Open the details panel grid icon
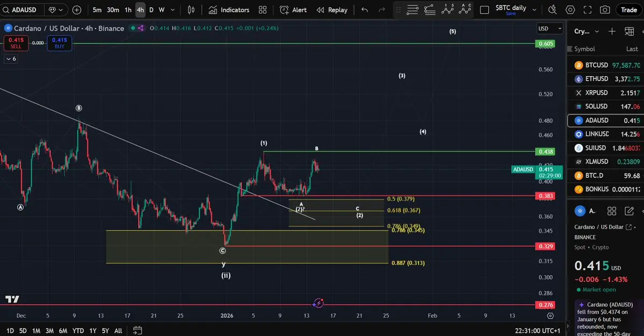 [x=612, y=211]
